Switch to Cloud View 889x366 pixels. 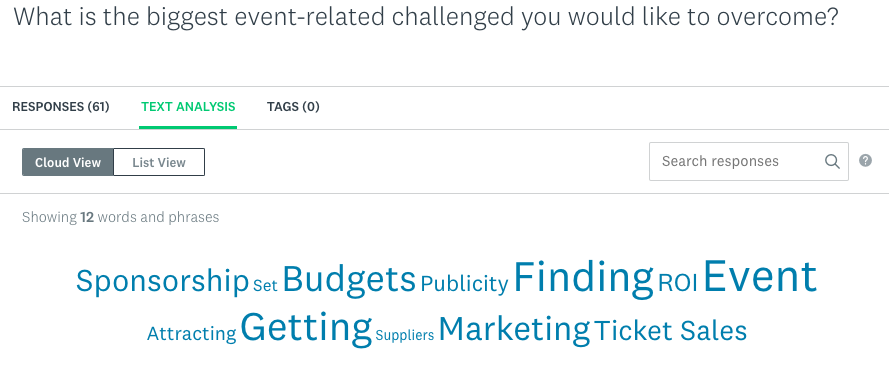pyautogui.click(x=68, y=163)
